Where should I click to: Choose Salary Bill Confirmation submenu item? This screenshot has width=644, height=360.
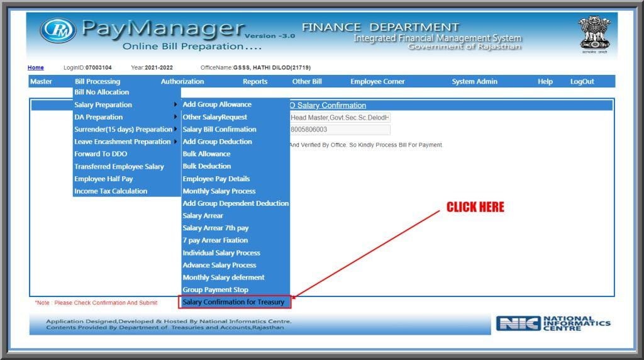point(219,130)
